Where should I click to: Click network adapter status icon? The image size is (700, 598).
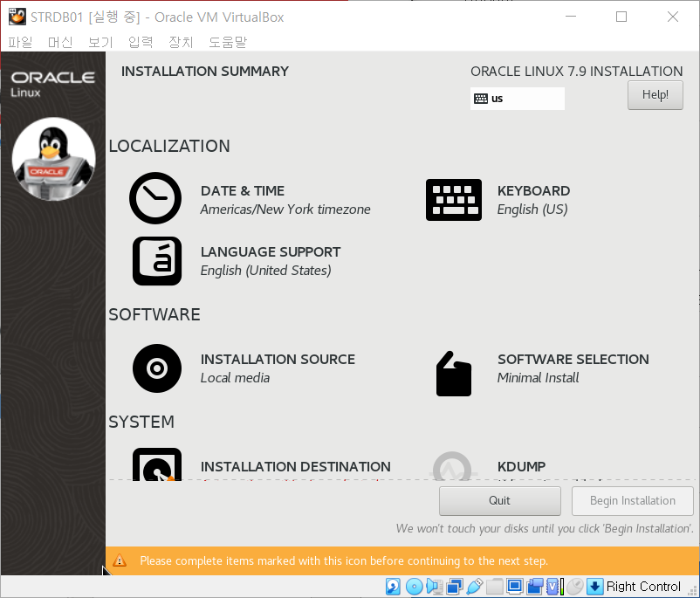click(455, 587)
